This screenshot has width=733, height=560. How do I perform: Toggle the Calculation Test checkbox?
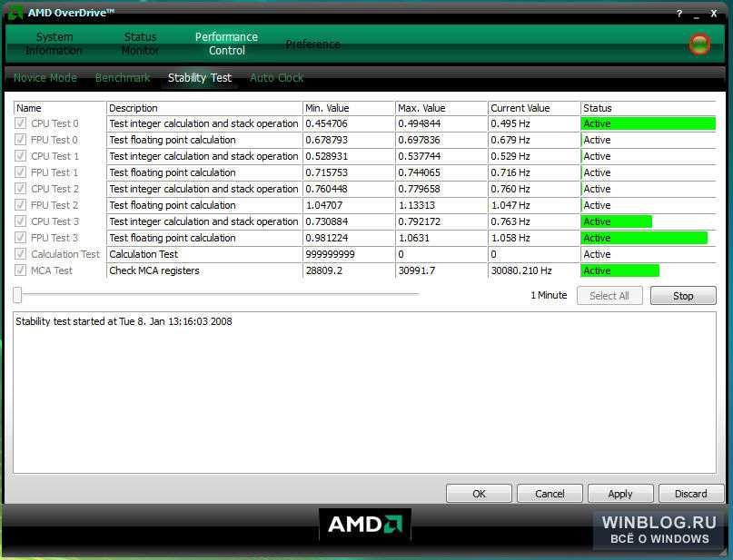(20, 254)
